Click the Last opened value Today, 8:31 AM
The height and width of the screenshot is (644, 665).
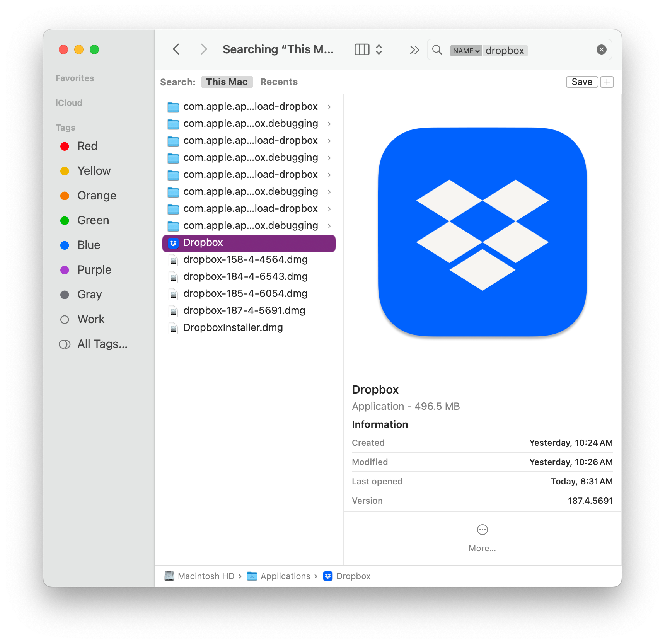(582, 482)
